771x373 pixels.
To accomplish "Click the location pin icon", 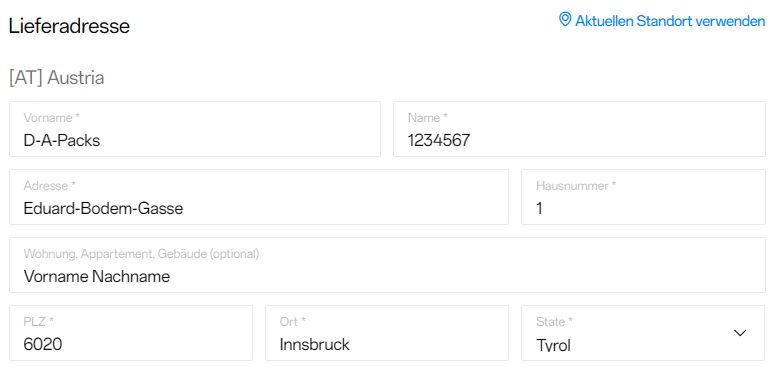I will [x=565, y=20].
